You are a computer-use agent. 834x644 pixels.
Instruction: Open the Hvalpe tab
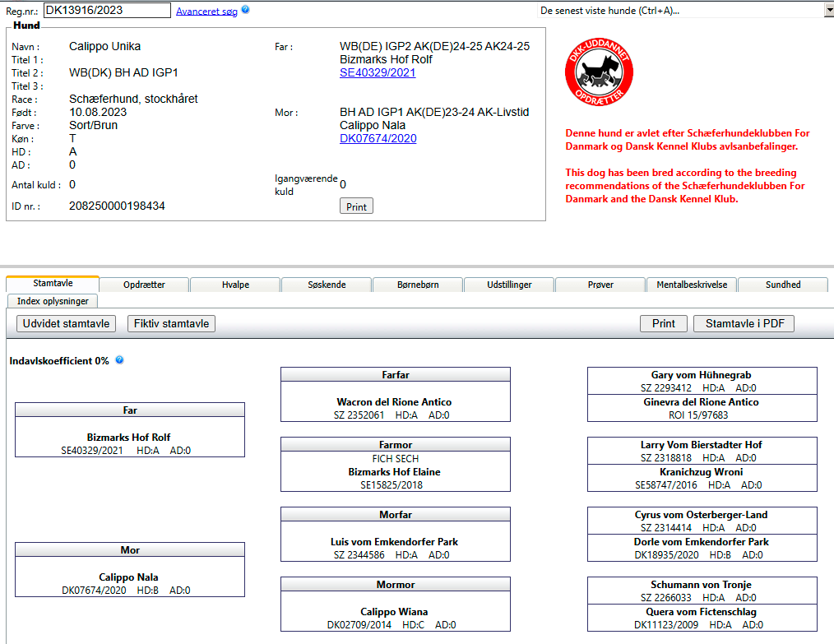[235, 285]
